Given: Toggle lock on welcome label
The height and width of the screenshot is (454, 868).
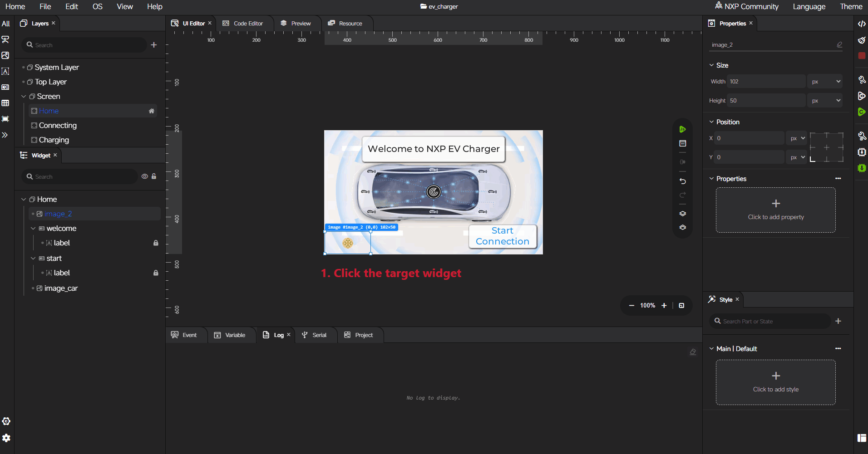Looking at the screenshot, I should pos(156,243).
